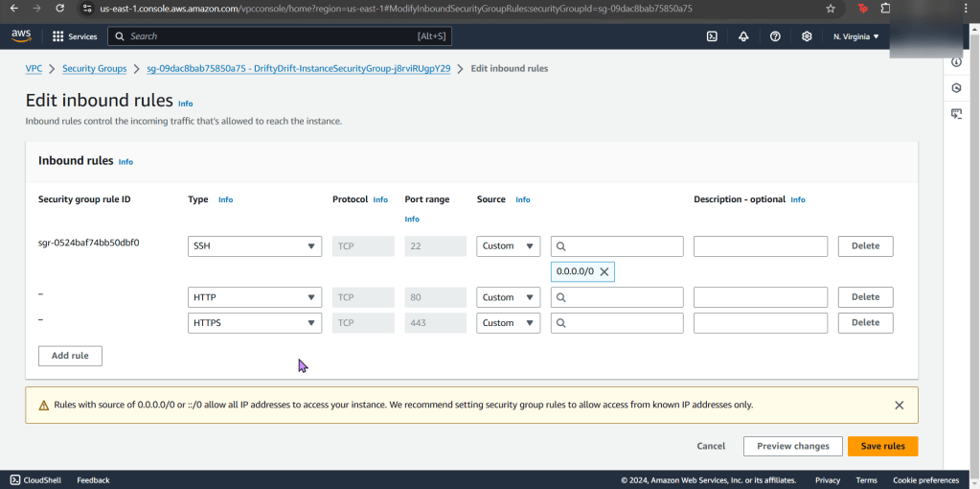980x489 pixels.
Task: Click the Save rules button
Action: [x=882, y=447]
